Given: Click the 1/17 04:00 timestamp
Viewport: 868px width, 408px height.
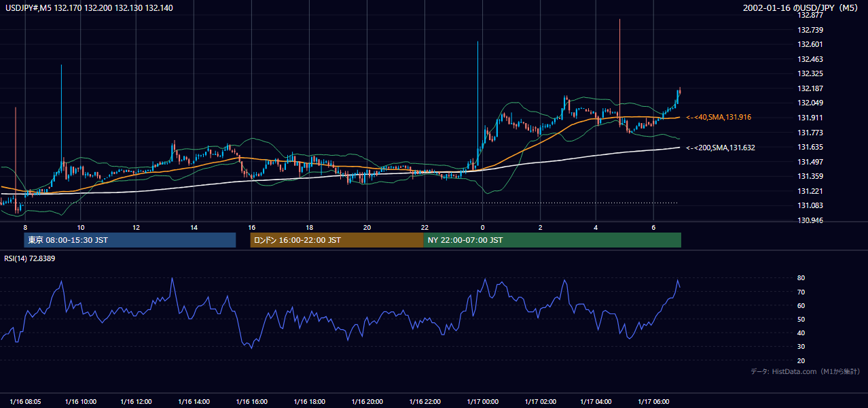Looking at the screenshot, I should [x=596, y=401].
